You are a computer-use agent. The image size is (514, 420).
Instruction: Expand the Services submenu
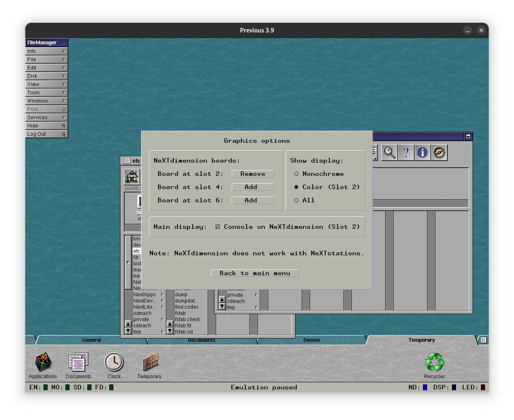coord(46,118)
